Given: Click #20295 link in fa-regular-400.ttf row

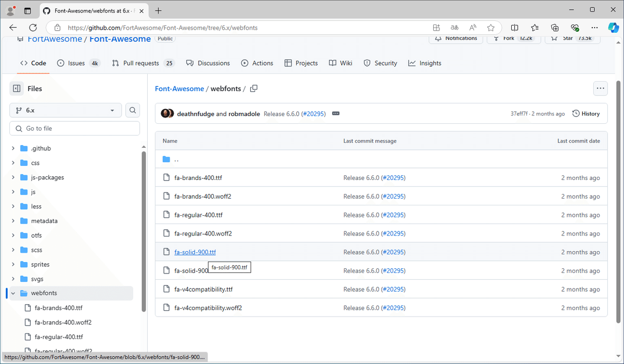Looking at the screenshot, I should tap(393, 215).
